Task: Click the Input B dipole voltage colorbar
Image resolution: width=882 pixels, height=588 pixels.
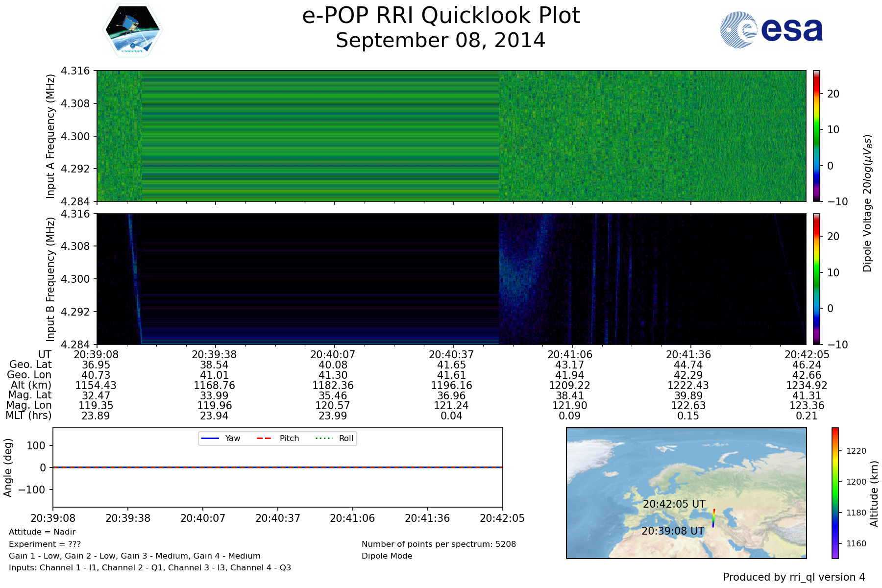Action: pos(817,279)
